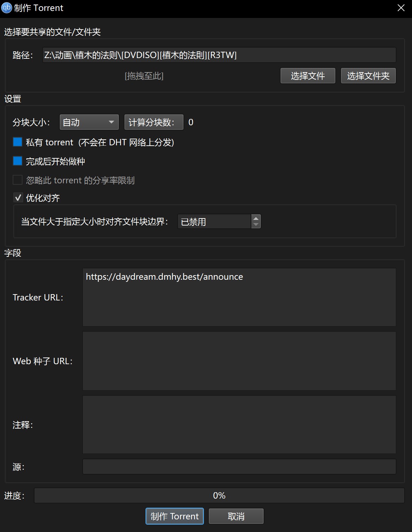Toggle the 完成后开始做种 checkbox

18,161
